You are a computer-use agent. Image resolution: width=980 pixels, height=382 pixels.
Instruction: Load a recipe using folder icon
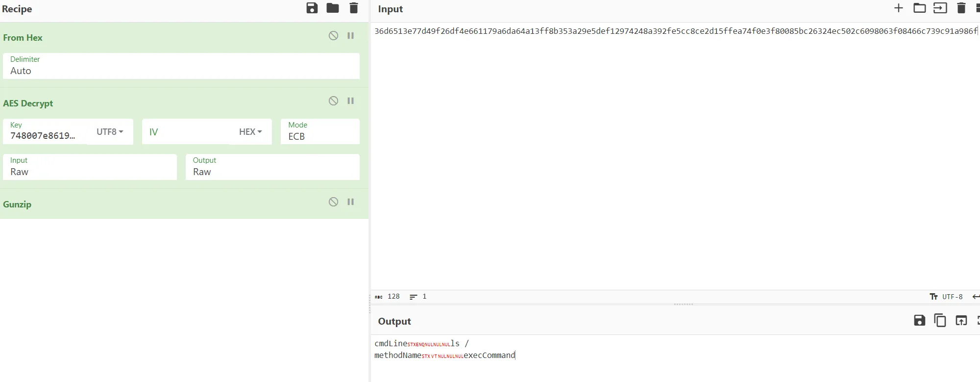(x=333, y=8)
